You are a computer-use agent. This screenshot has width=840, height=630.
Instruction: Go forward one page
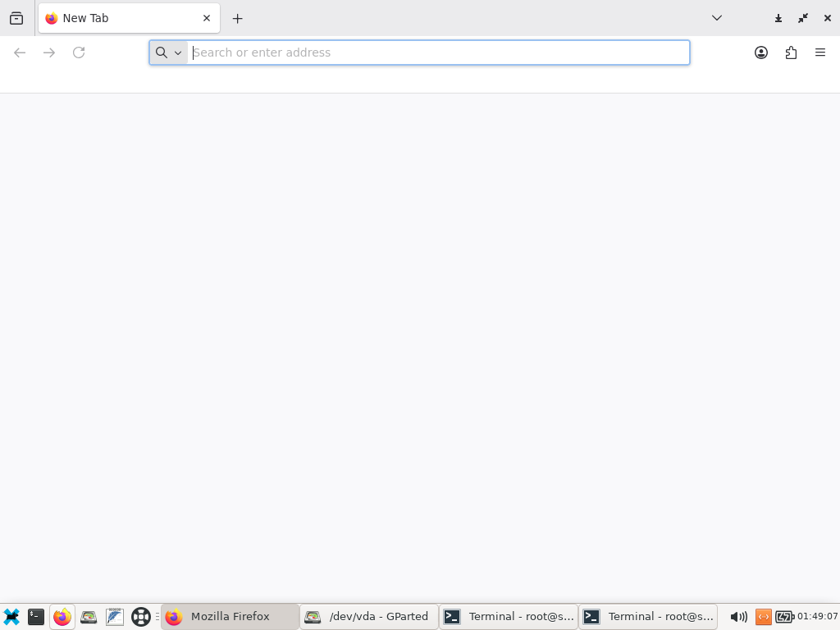click(x=49, y=52)
